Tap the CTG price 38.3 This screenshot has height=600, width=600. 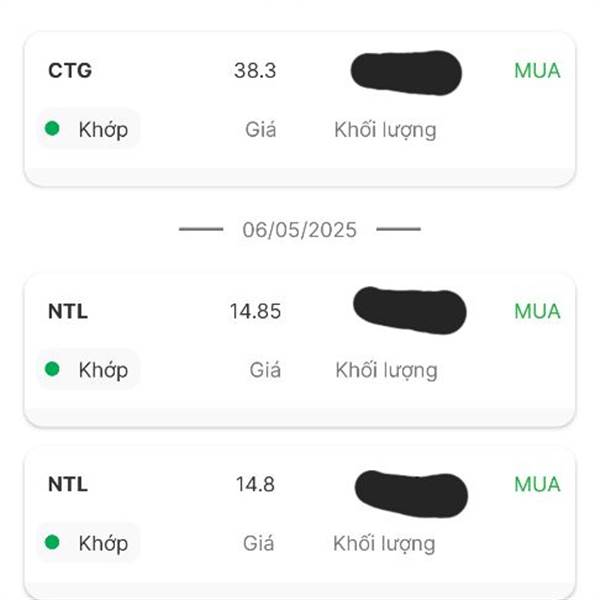pos(255,71)
